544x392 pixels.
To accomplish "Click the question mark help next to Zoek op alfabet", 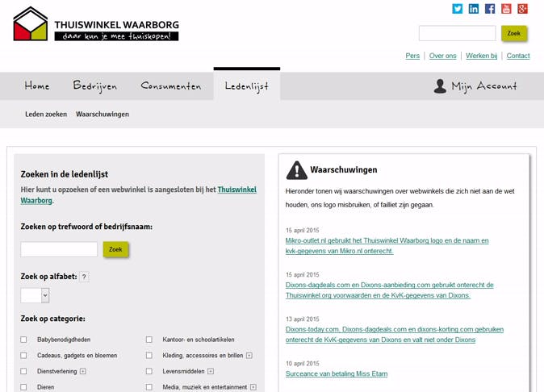I will coord(84,277).
